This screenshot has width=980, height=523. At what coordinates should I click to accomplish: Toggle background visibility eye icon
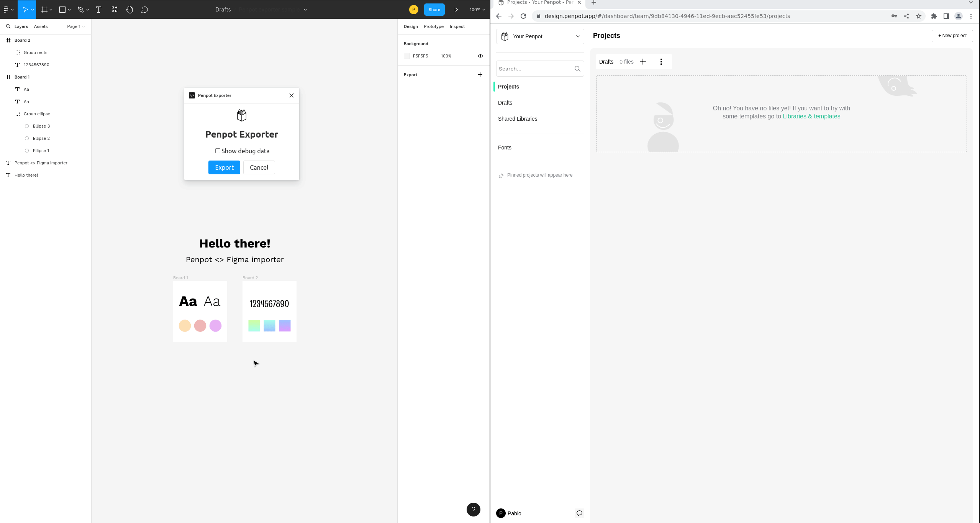coord(480,56)
